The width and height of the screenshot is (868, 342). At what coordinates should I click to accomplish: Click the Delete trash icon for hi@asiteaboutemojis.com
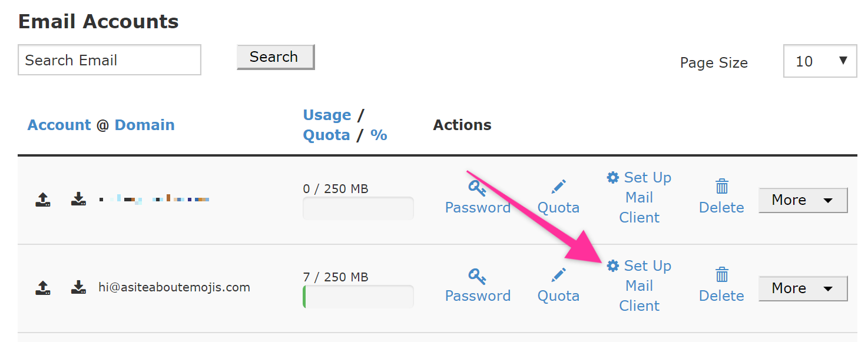[x=721, y=275]
